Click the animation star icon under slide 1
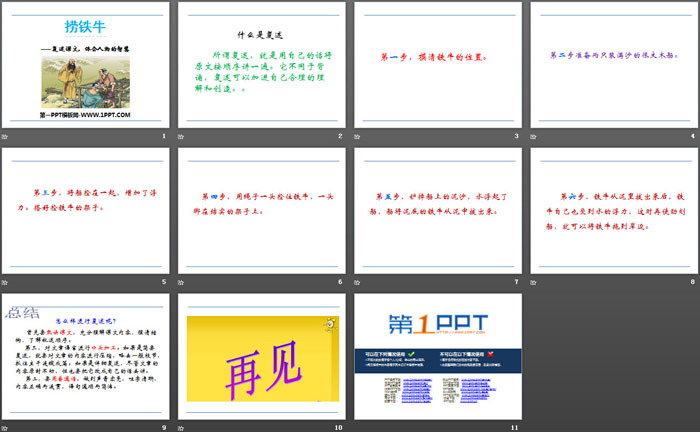Viewport: 700px width, 432px height. click(x=4, y=136)
